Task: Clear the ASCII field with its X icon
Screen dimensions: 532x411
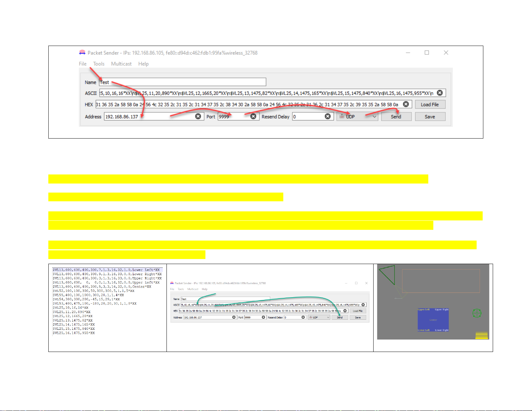Action: 440,93
